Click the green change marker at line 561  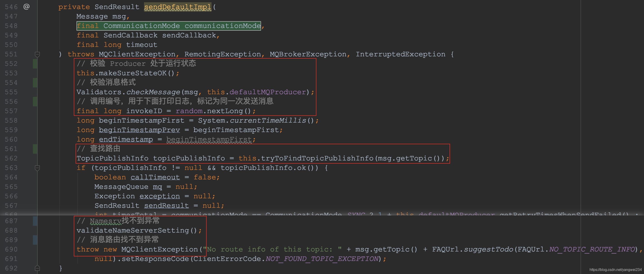[x=35, y=149]
